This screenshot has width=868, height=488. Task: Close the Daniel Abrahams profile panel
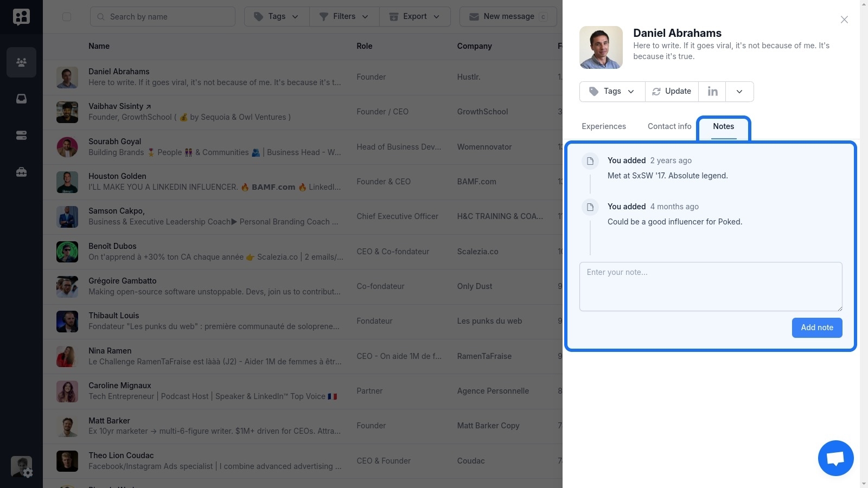[x=844, y=20]
